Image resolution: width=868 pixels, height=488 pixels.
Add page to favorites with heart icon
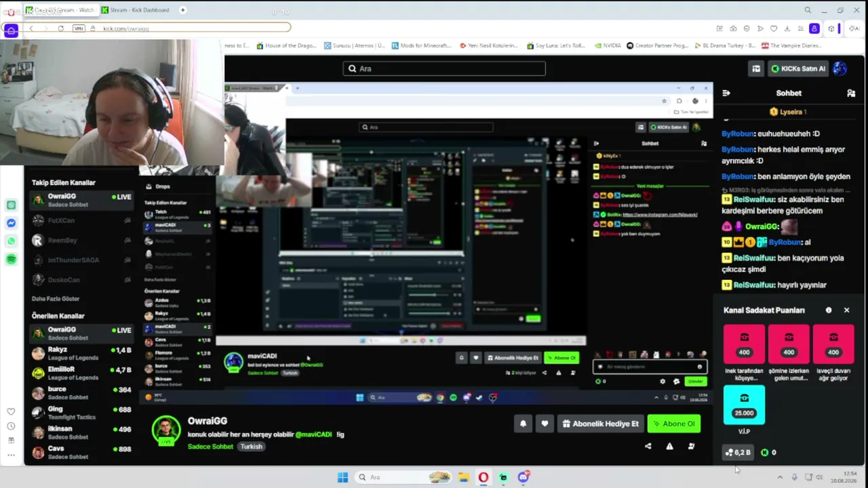tap(774, 28)
